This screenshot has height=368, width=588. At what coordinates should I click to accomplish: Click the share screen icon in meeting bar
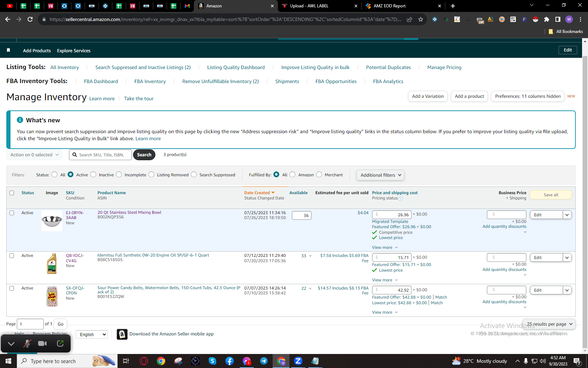click(60, 343)
